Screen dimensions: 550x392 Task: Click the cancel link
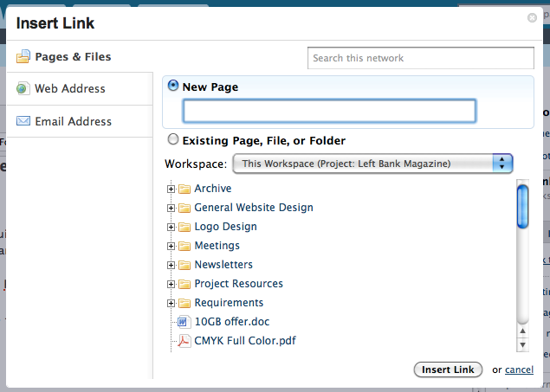tap(519, 370)
